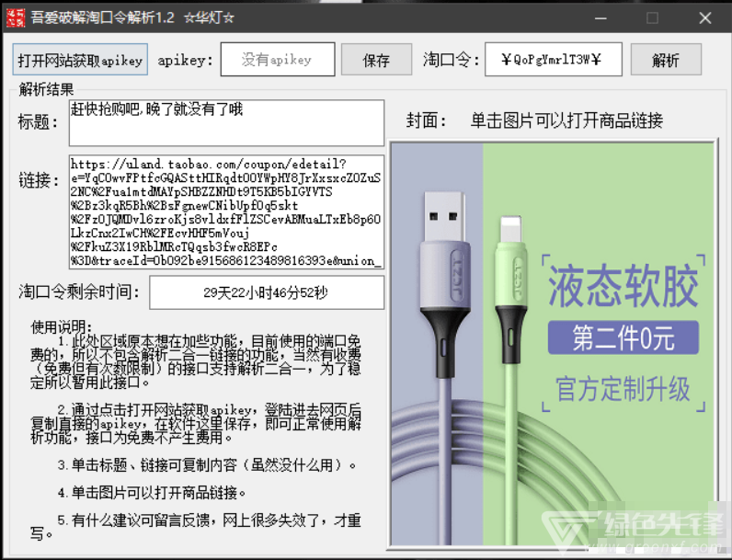This screenshot has height=560, width=732.
Task: Click the 淘口令剩余时间: label
Action: tap(79, 291)
